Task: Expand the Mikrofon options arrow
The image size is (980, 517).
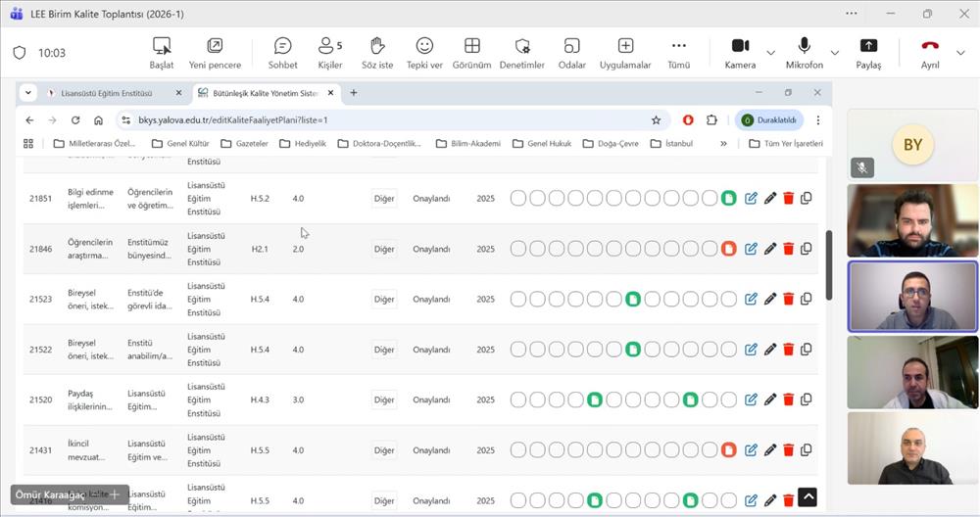Action: [834, 53]
